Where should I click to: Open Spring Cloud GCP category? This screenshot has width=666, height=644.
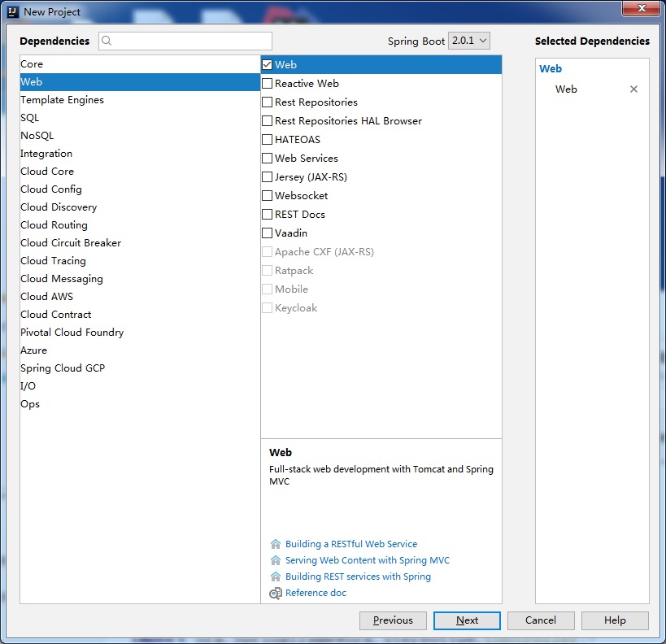(x=140, y=368)
